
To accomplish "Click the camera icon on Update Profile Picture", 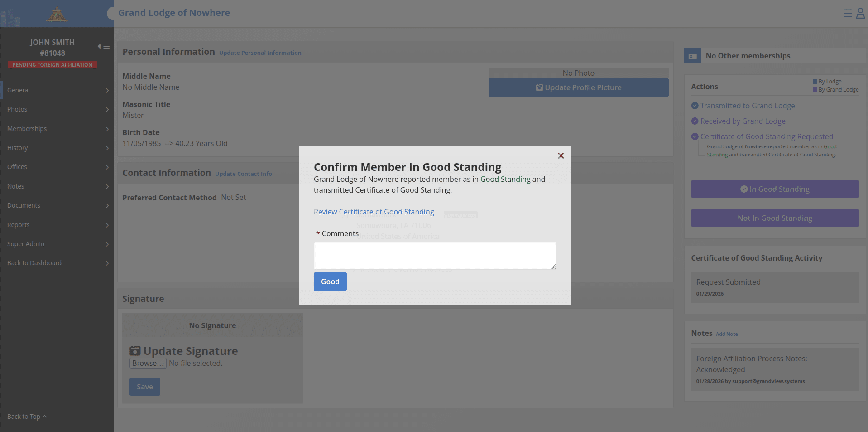I will coord(539,87).
